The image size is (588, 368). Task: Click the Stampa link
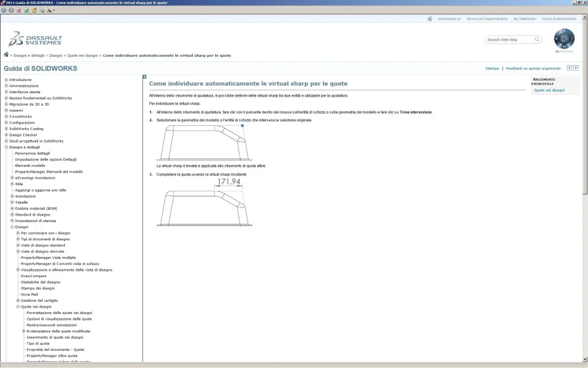point(492,68)
